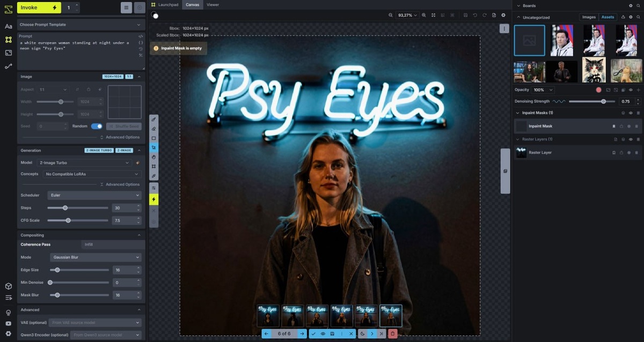Select the View hand tool
Image resolution: width=644 pixels, height=342 pixels.
(x=153, y=157)
